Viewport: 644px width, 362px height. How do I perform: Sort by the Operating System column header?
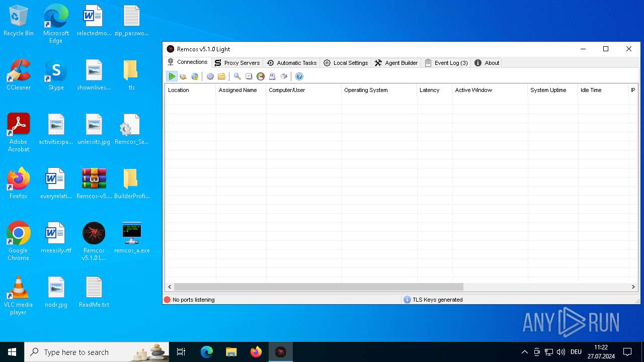(x=379, y=90)
